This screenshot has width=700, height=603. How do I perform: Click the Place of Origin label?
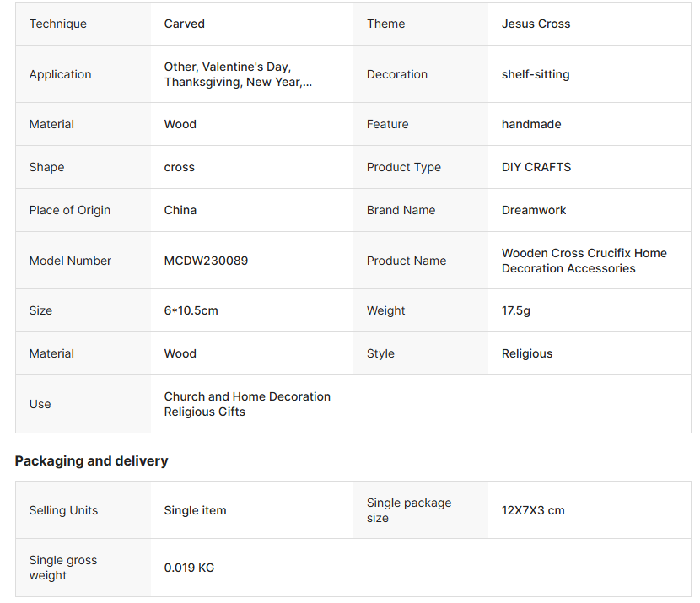(x=70, y=210)
